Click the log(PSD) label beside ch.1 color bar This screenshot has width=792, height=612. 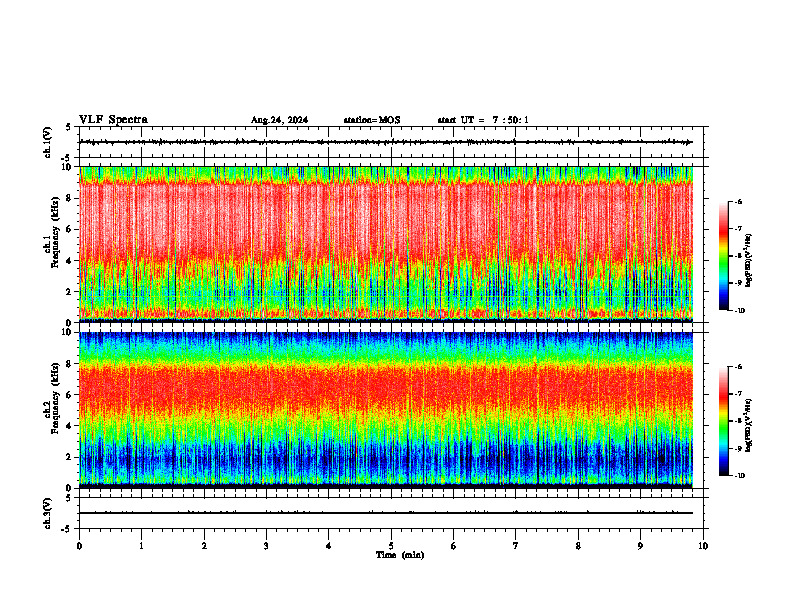pyautogui.click(x=748, y=261)
